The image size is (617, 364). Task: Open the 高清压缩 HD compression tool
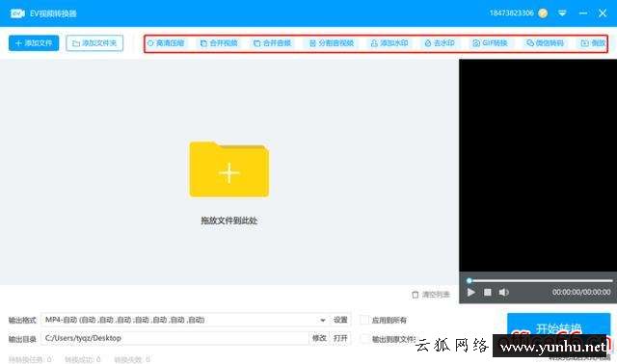coord(166,43)
